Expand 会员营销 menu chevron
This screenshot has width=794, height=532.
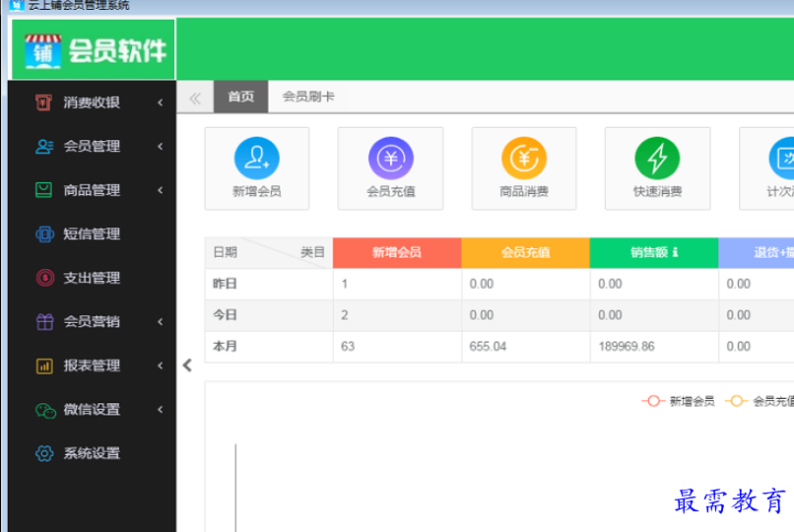tap(161, 321)
